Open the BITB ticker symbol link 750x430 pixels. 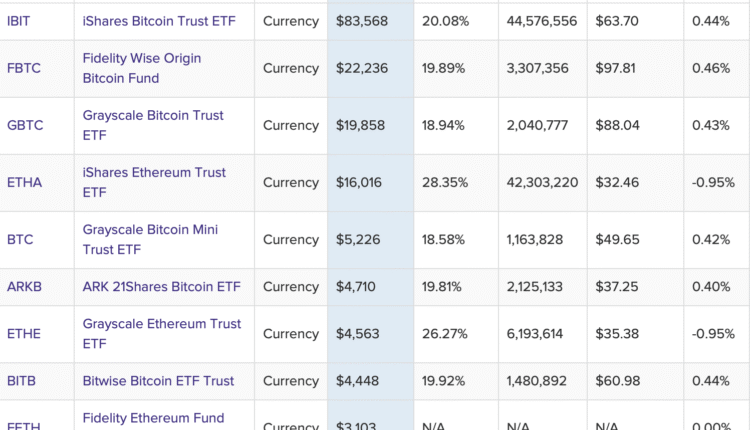pyautogui.click(x=22, y=381)
